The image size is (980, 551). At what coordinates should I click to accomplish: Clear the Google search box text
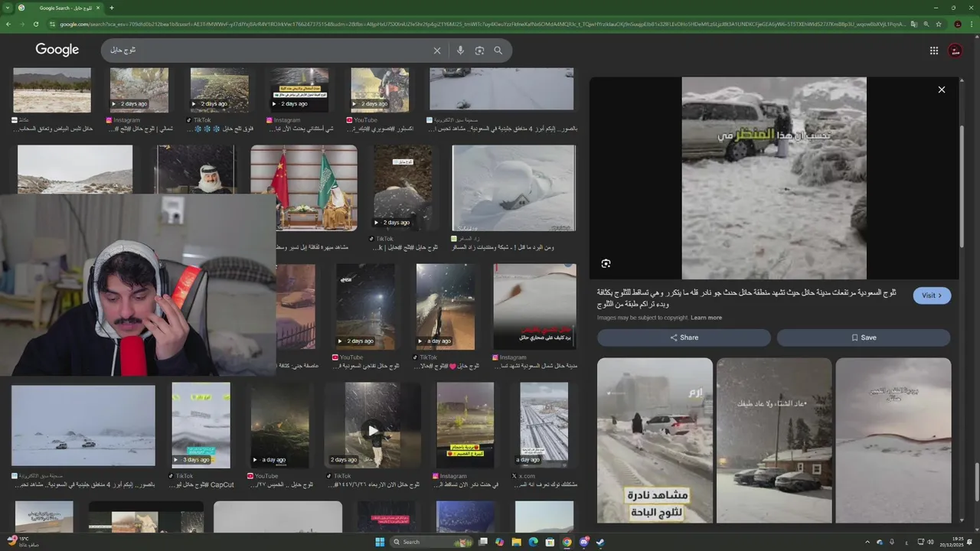[x=437, y=51]
